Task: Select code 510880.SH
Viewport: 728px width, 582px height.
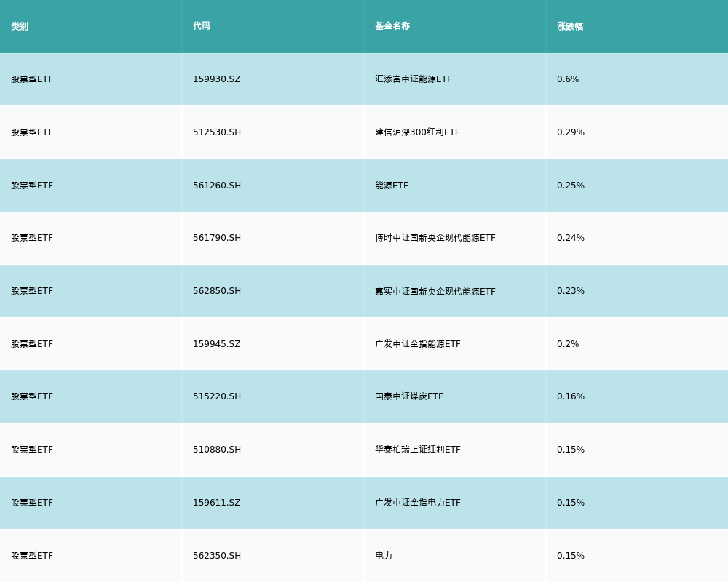Action: point(217,450)
